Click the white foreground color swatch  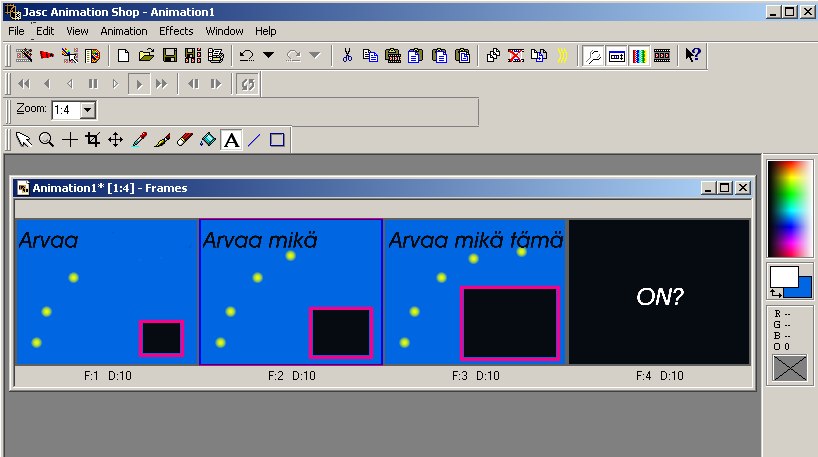pos(784,276)
